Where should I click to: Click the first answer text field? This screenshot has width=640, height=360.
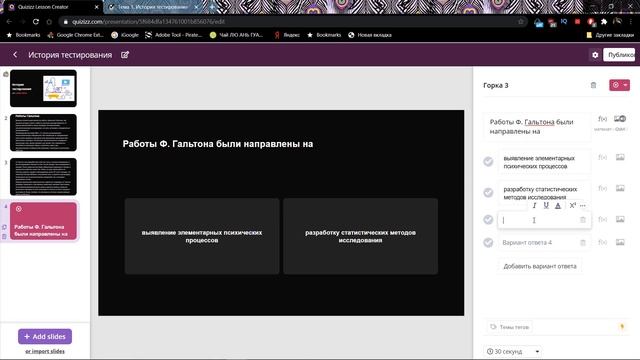544,162
